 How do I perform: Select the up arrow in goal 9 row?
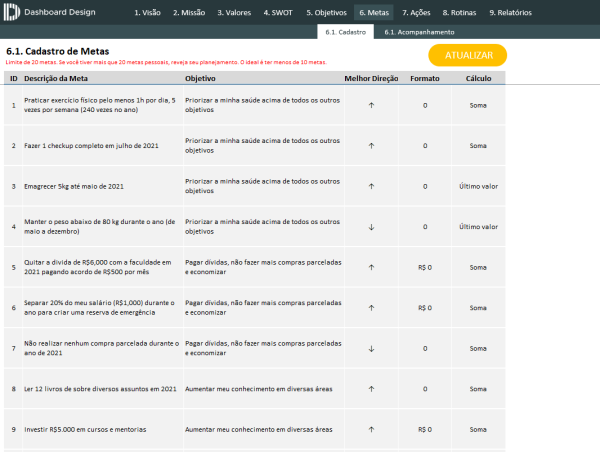(371, 430)
